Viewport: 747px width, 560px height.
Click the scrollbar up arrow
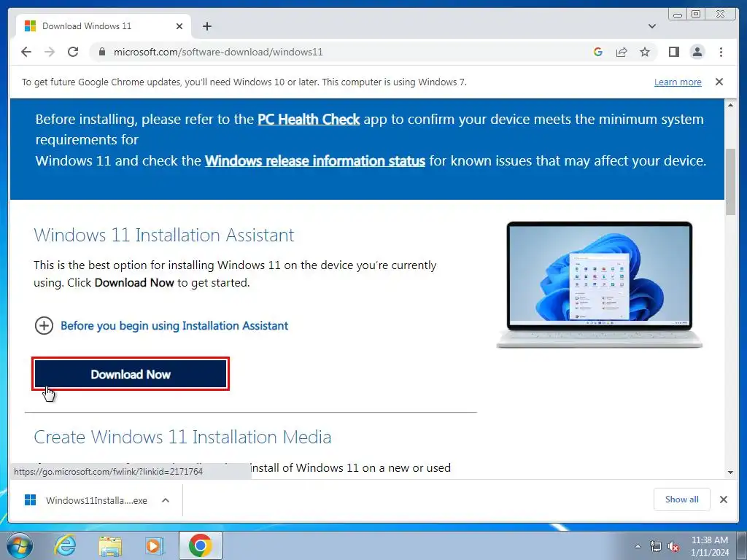point(730,105)
